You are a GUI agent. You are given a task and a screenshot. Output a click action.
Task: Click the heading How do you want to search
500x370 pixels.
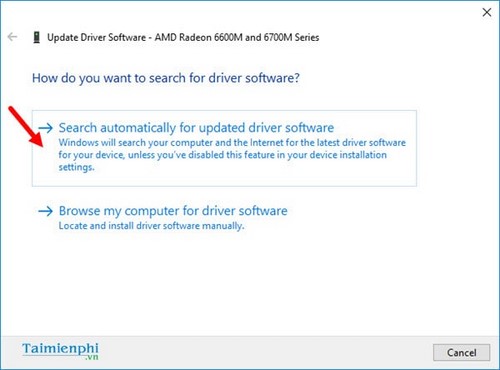pyautogui.click(x=166, y=78)
